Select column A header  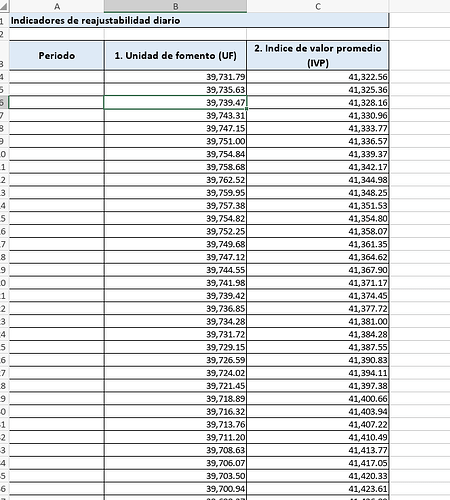point(57,6)
